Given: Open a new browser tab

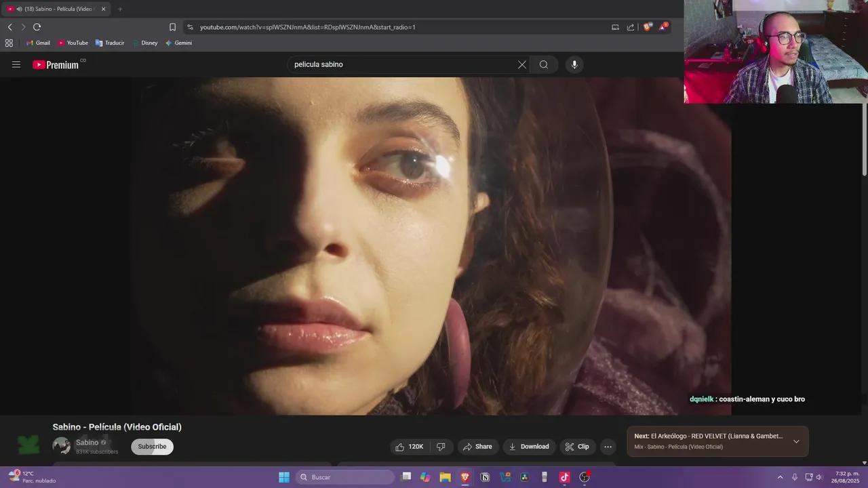Looking at the screenshot, I should pyautogui.click(x=120, y=9).
